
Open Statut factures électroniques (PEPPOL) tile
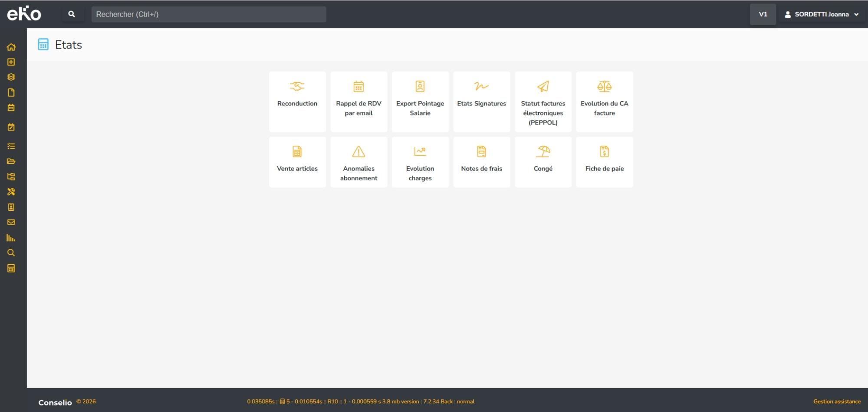click(x=543, y=101)
